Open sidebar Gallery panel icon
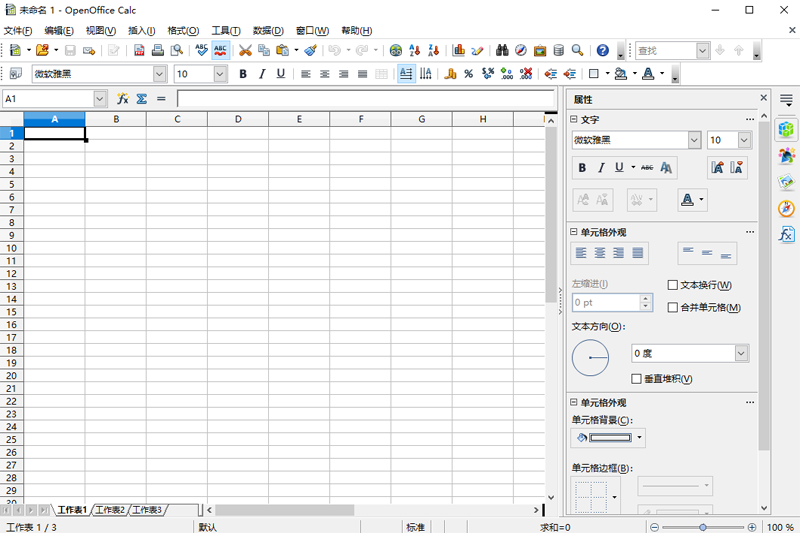Image resolution: width=800 pixels, height=533 pixels. (786, 181)
